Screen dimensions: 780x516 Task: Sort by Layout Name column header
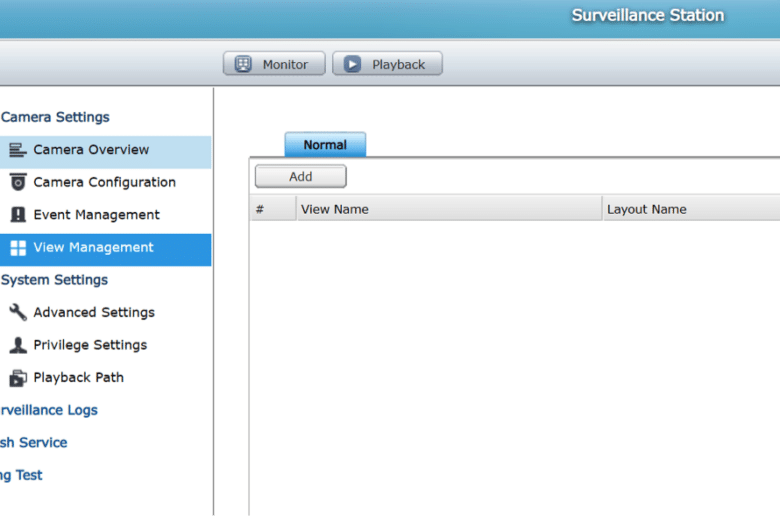691,209
